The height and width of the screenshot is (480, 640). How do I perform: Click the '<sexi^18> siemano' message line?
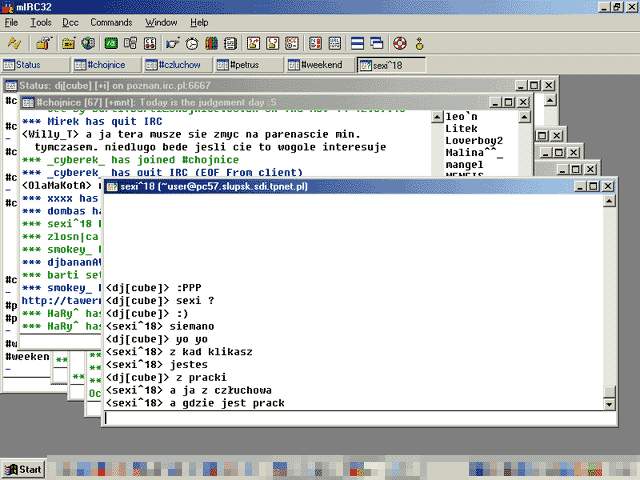pyautogui.click(x=160, y=326)
